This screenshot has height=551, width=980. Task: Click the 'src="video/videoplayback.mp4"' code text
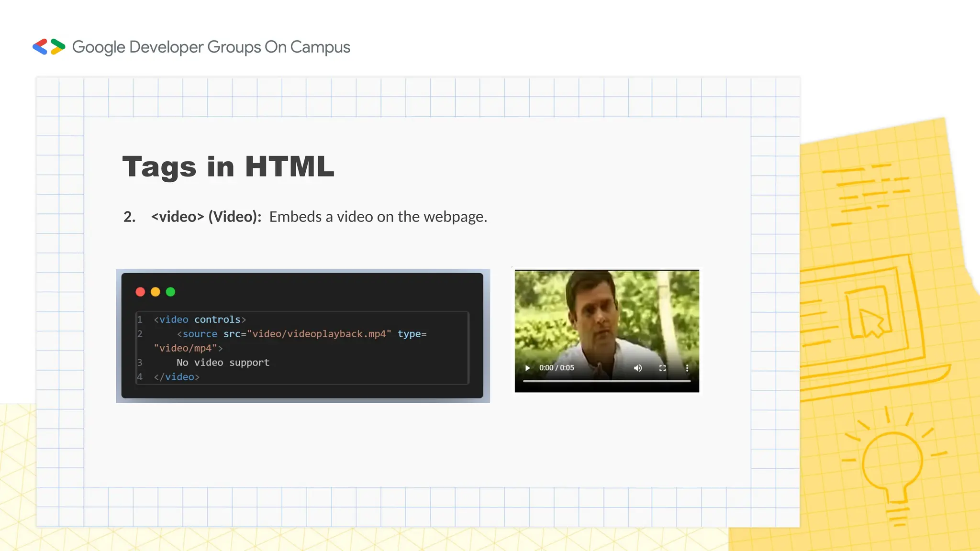307,334
